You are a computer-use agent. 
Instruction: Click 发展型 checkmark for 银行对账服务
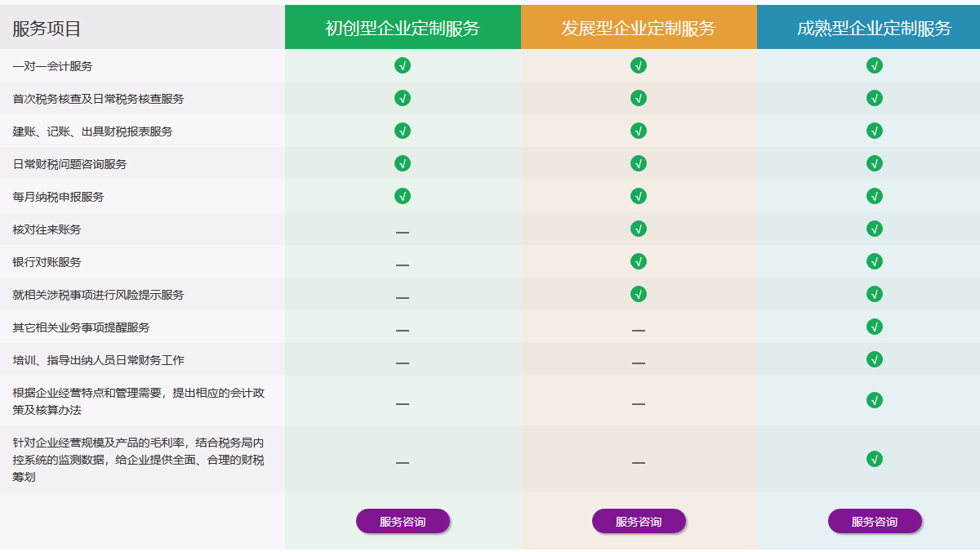tap(639, 261)
